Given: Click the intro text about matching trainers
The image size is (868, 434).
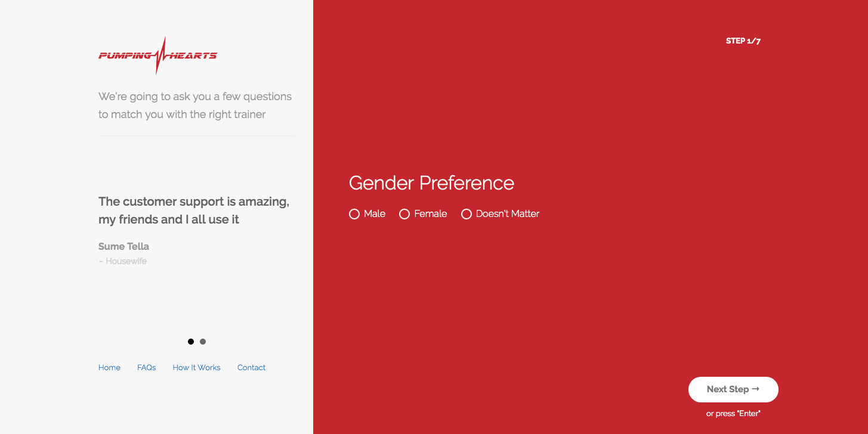Looking at the screenshot, I should [195, 106].
